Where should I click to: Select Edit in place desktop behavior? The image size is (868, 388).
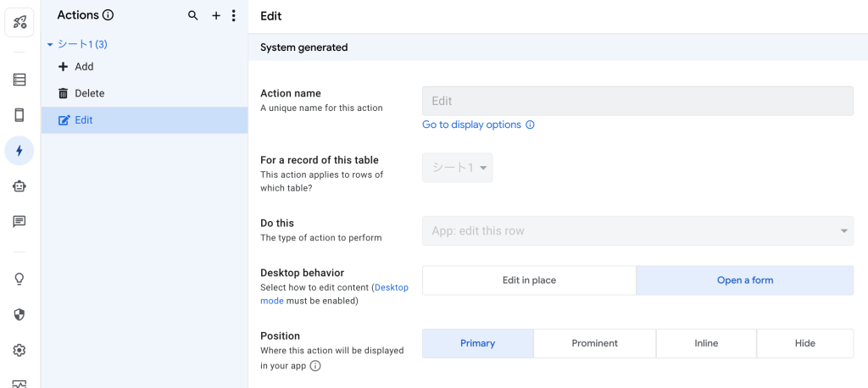click(x=529, y=280)
